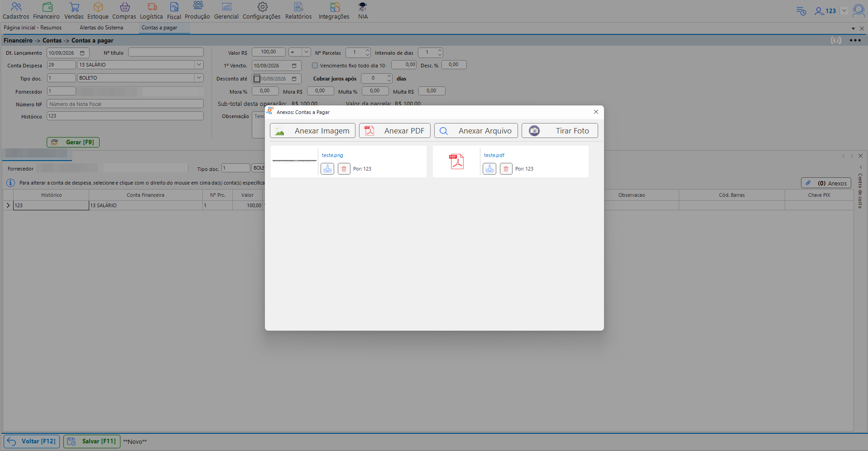Screen dimensions: 868x451
Task: Open the Tipo doc. BOLETO dropdown
Action: (199, 78)
